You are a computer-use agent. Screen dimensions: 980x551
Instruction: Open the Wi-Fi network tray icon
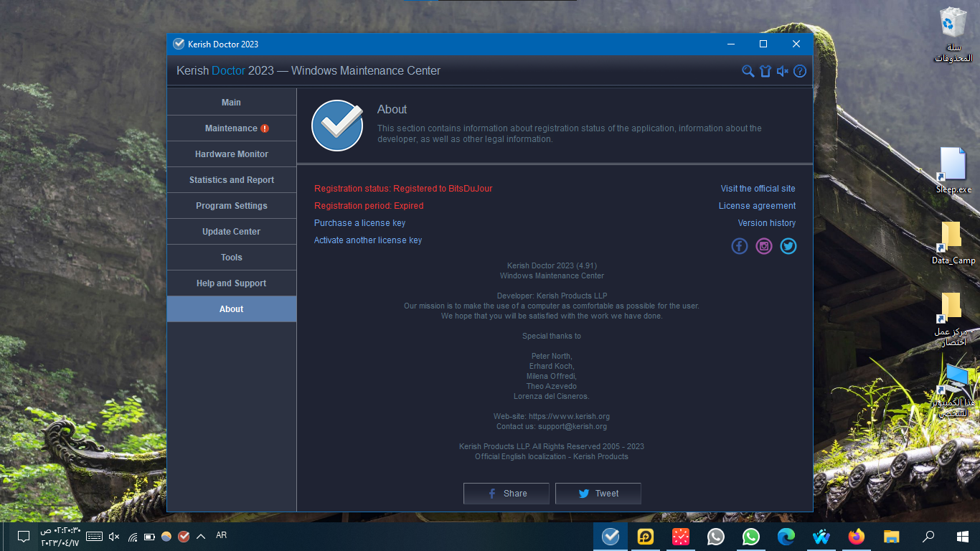[133, 537]
